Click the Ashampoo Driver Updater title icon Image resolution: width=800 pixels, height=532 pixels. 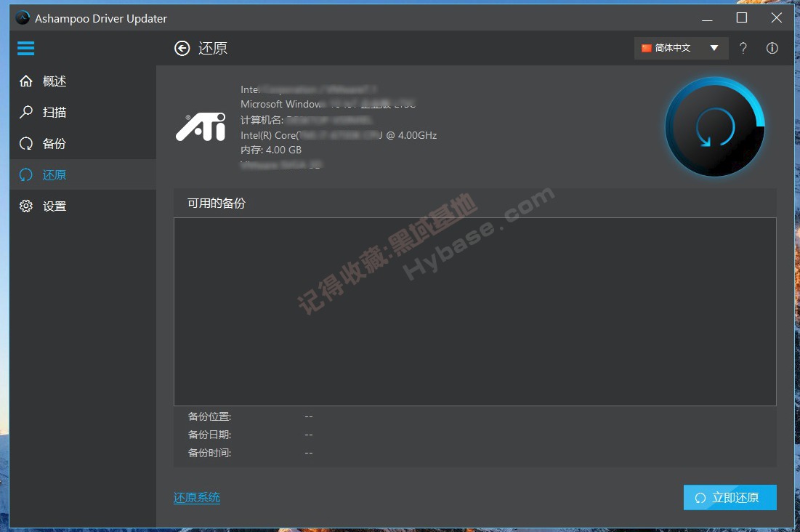pyautogui.click(x=23, y=18)
